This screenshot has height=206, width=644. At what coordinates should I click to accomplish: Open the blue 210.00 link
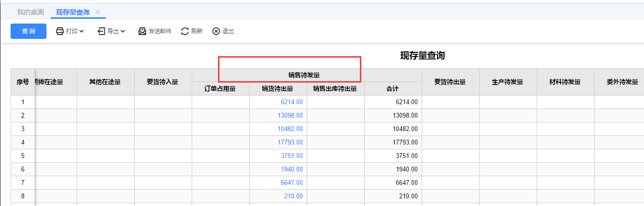tap(293, 196)
